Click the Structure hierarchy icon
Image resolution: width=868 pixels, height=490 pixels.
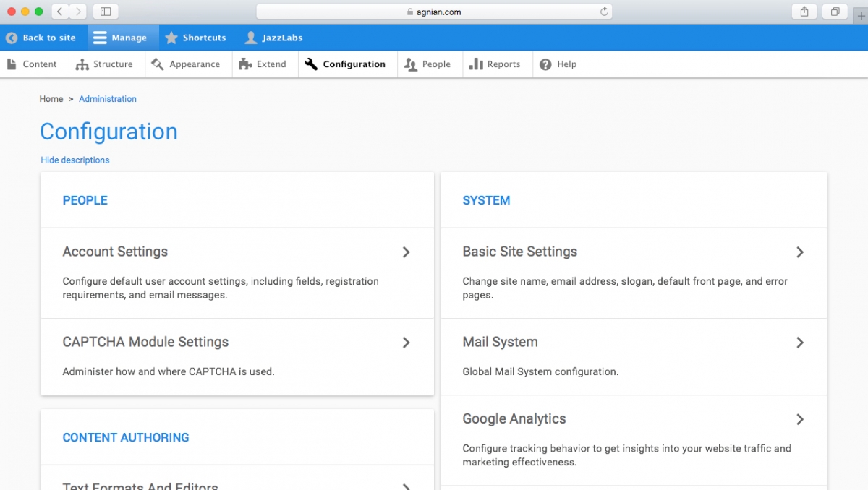coord(82,64)
